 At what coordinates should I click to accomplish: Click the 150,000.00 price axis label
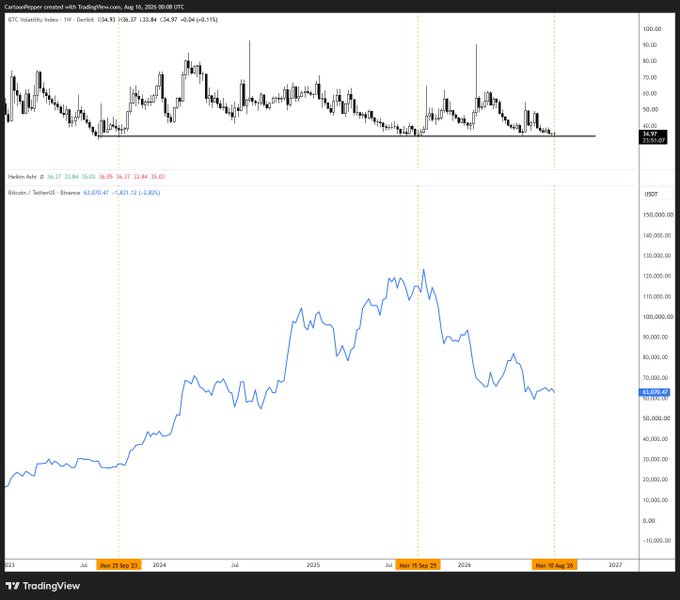pyautogui.click(x=658, y=215)
